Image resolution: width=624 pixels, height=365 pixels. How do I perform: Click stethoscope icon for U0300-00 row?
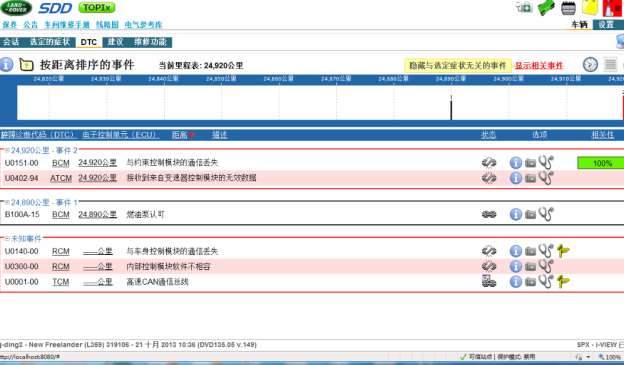coord(546,266)
